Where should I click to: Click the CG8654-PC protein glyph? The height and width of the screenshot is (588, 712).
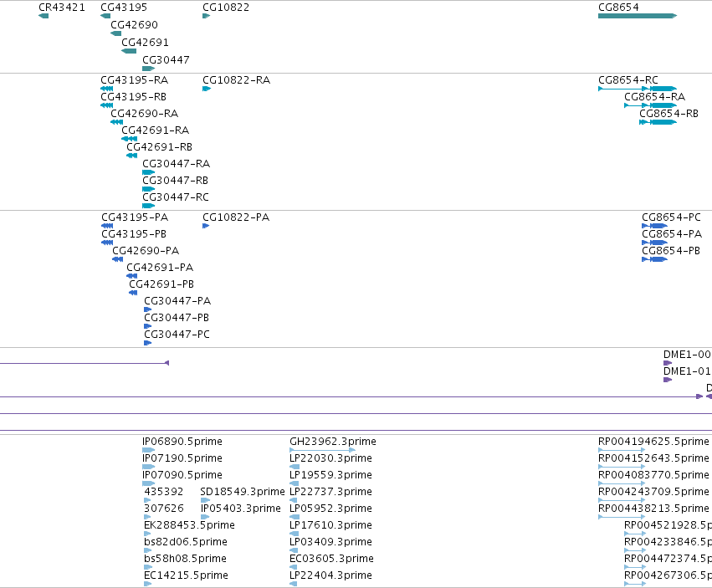(x=654, y=226)
